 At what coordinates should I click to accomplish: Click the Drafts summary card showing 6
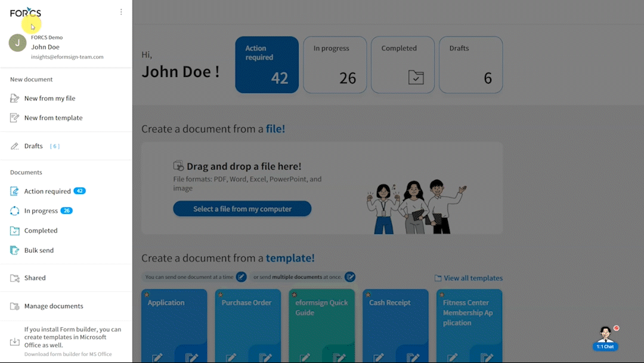tap(470, 64)
